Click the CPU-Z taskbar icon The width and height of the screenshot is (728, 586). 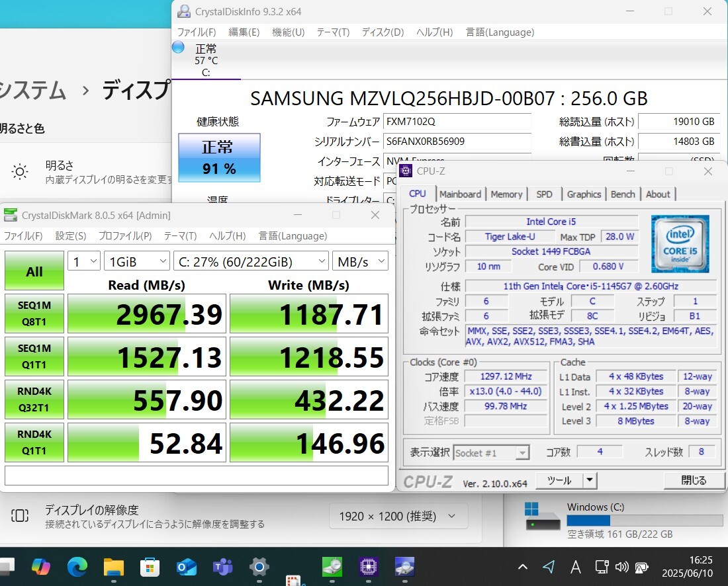(369, 566)
